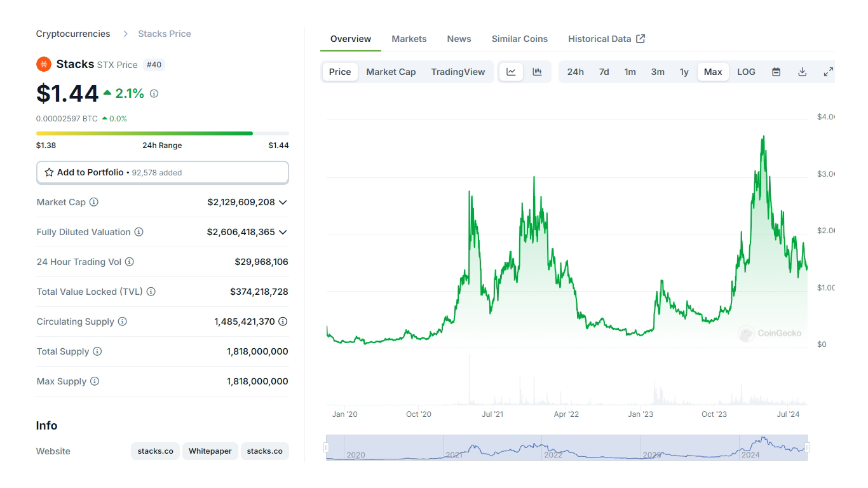Click the mini overview chart navigator
Image resolution: width=868 pixels, height=488 pixels.
point(567,447)
